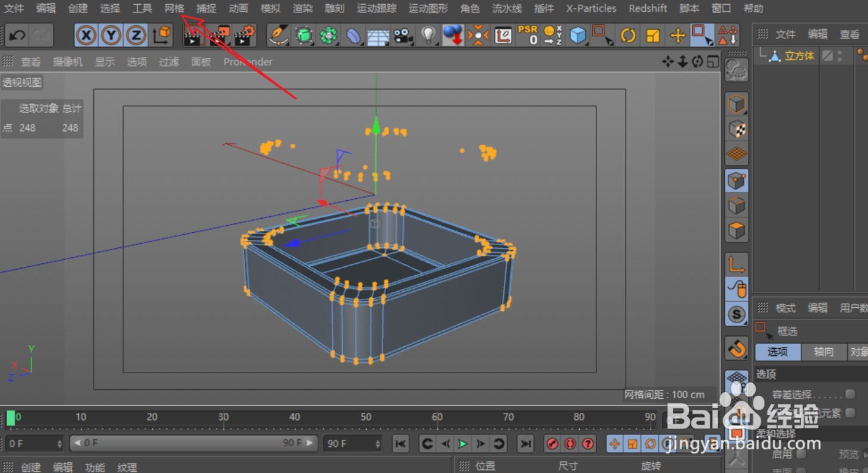This screenshot has height=473, width=868.
Task: Activate the Rotate tool
Action: tap(628, 35)
